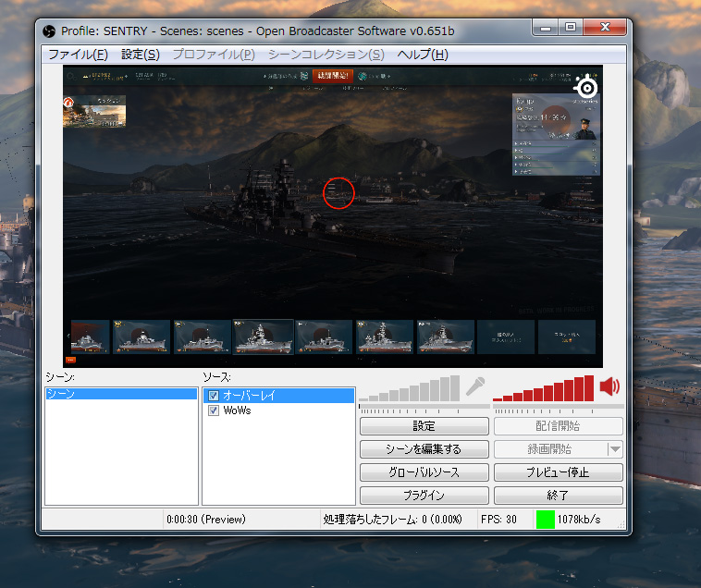Close the OBS window

point(605,28)
